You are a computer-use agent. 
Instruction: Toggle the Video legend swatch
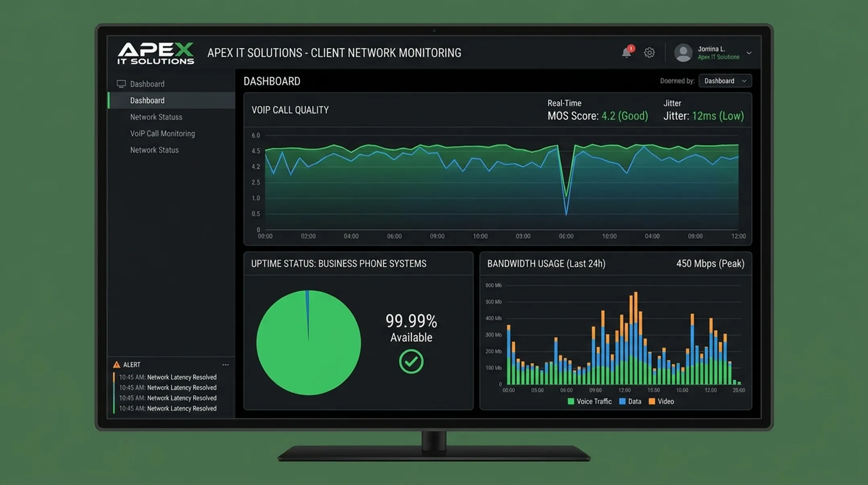pos(652,401)
